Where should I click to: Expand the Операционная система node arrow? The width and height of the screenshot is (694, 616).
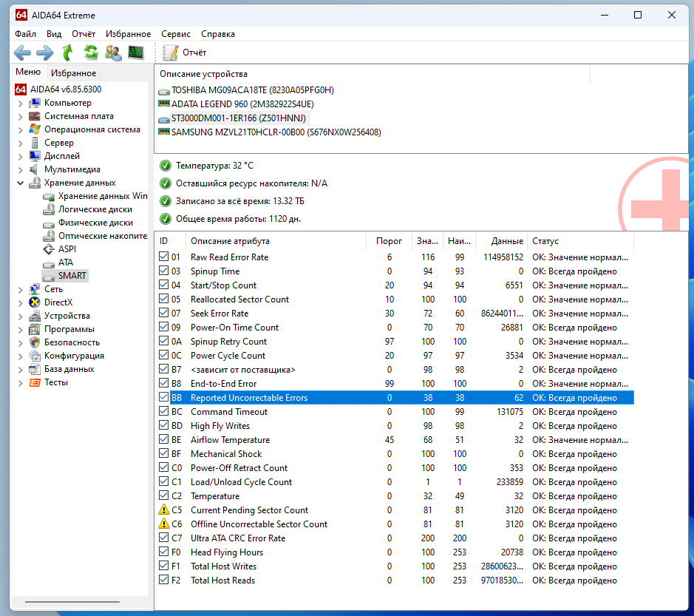(x=21, y=130)
